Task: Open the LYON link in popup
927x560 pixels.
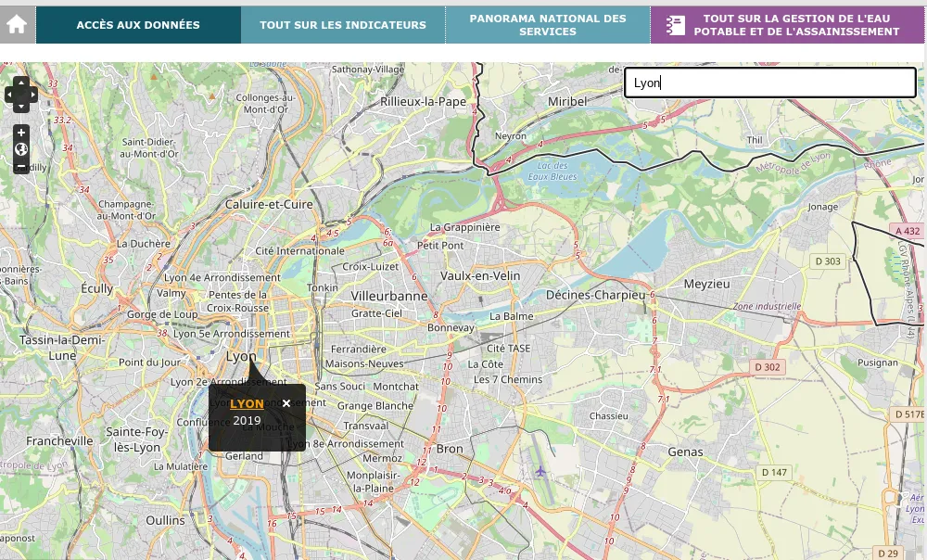Action: click(x=247, y=404)
